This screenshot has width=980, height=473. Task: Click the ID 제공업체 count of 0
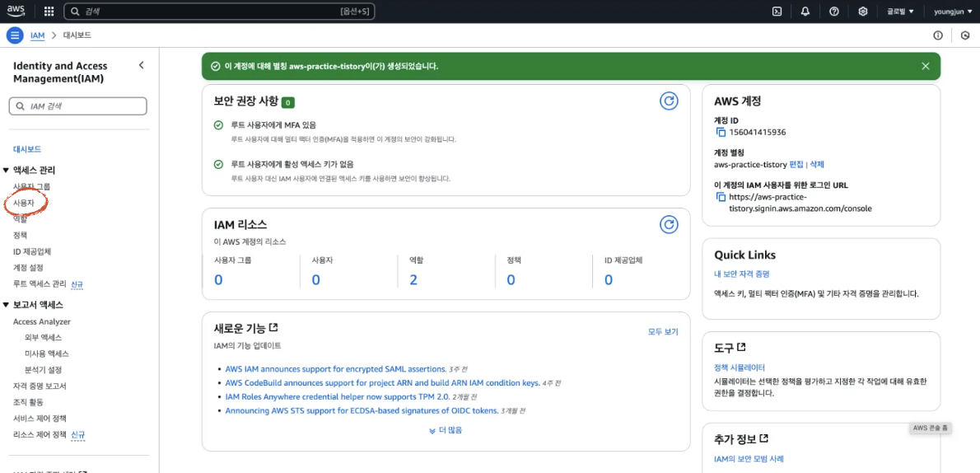[608, 279]
